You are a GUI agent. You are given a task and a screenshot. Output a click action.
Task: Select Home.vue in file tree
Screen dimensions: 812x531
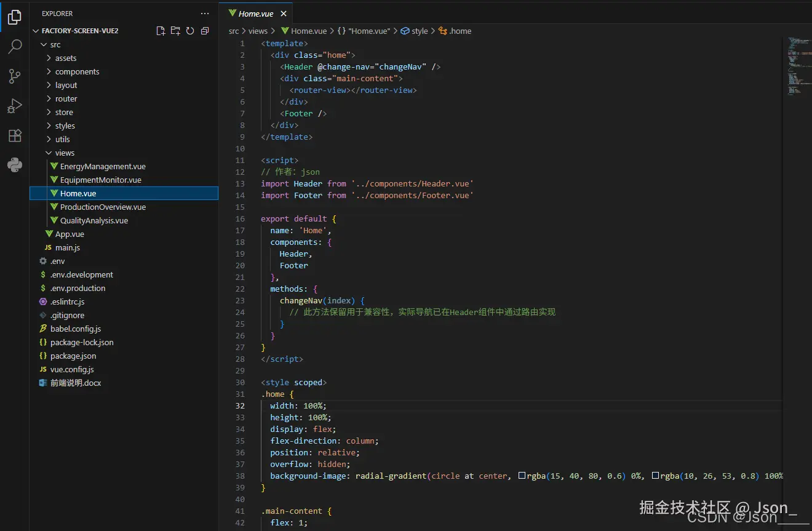point(124,193)
